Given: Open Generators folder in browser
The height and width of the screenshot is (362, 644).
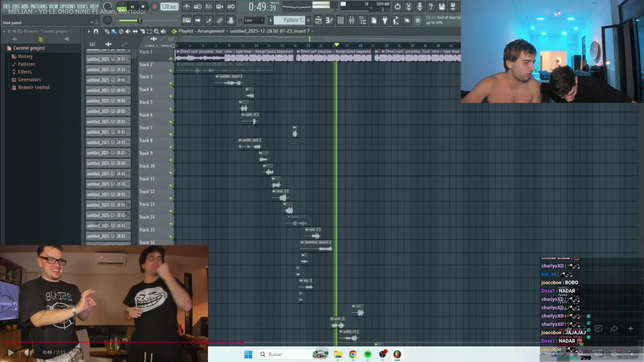Looking at the screenshot, I should point(29,79).
